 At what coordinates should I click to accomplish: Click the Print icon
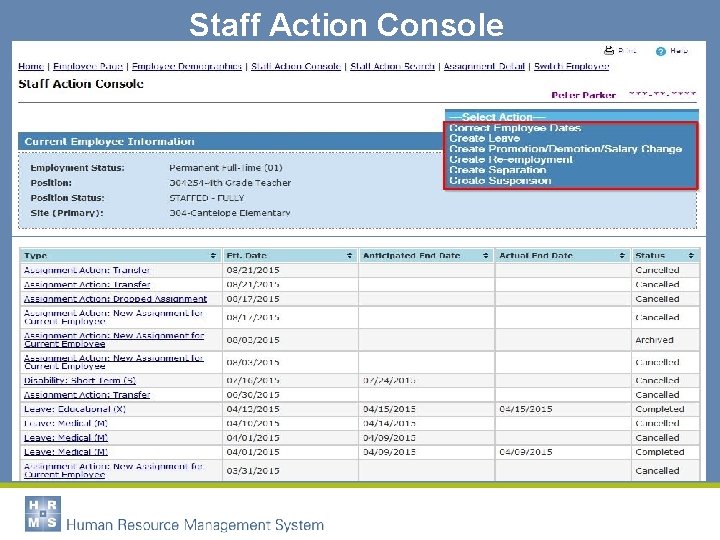point(609,51)
